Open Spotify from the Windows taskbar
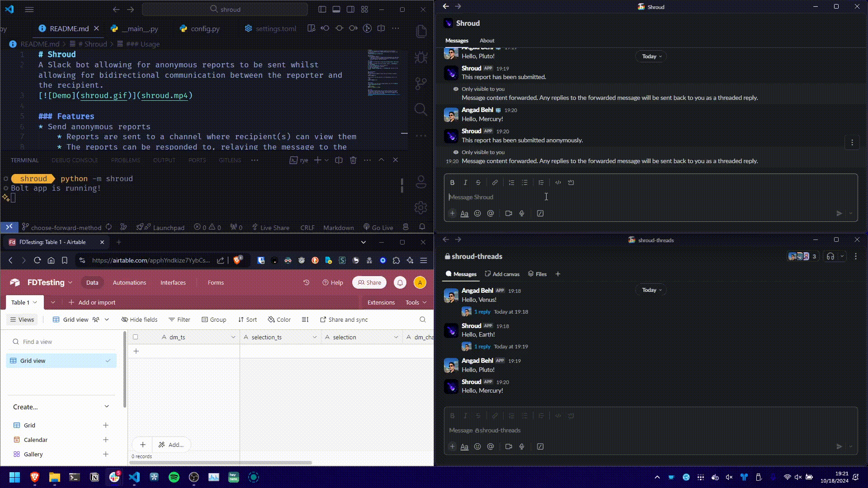Viewport: 868px width, 488px height. [174, 477]
